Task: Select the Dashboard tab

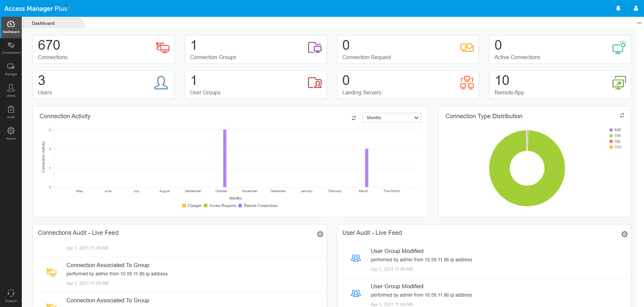Action: click(x=43, y=23)
